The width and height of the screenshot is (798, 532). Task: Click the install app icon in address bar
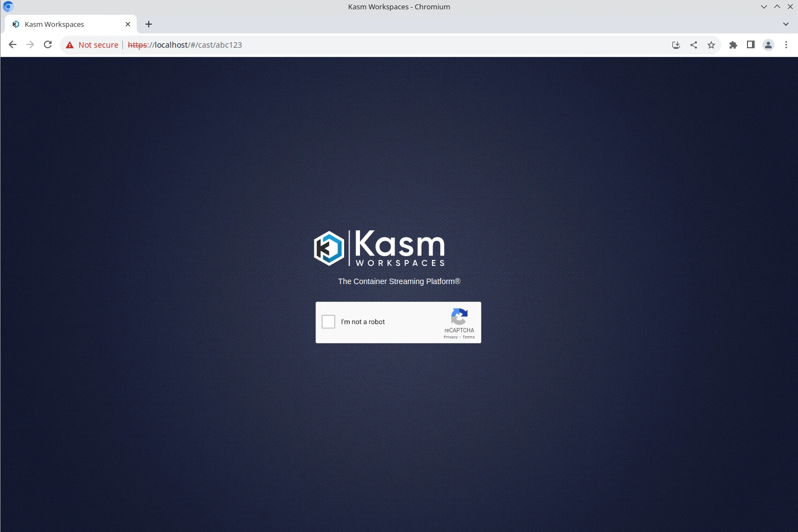(676, 45)
